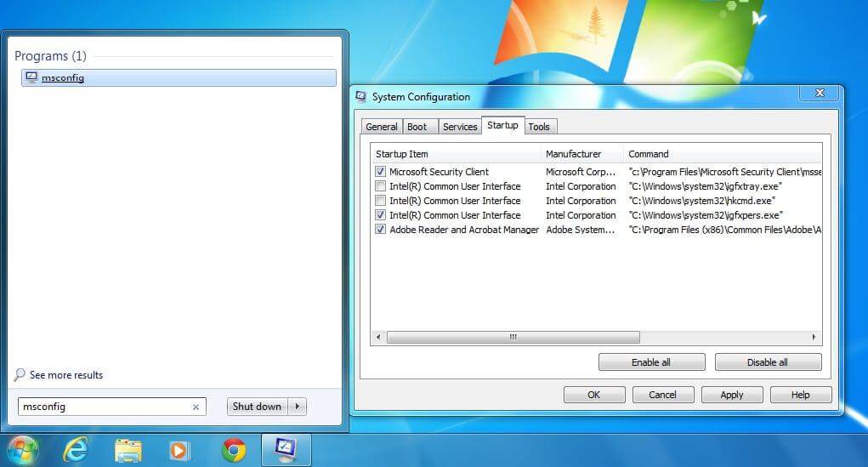
Task: Open Help in System Configuration
Action: (801, 395)
